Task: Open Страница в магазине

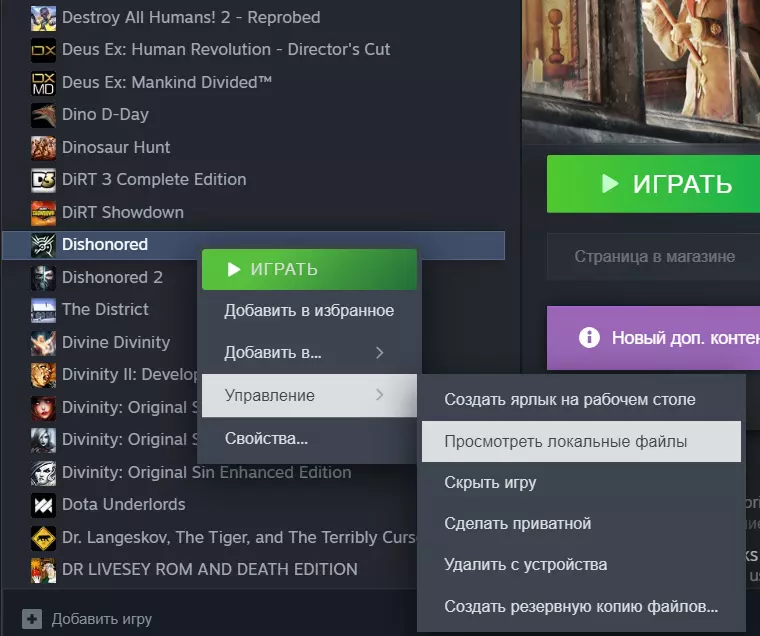Action: (x=653, y=256)
